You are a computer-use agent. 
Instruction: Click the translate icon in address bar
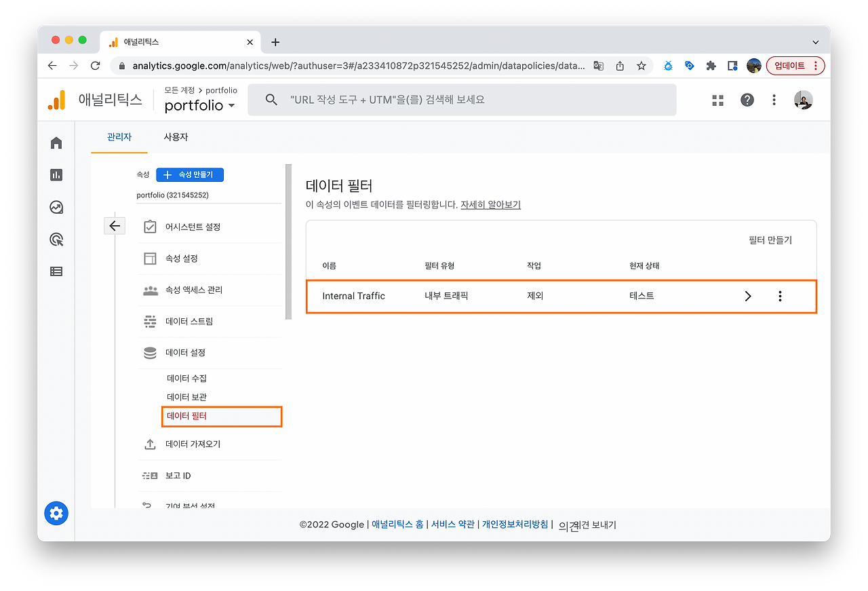[598, 66]
